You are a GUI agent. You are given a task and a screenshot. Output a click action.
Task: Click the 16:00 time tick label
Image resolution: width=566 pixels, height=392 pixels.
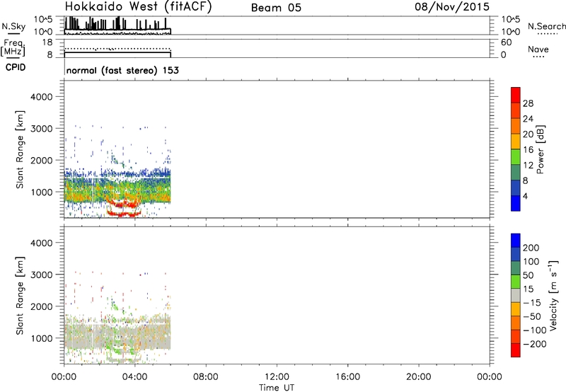click(x=347, y=377)
